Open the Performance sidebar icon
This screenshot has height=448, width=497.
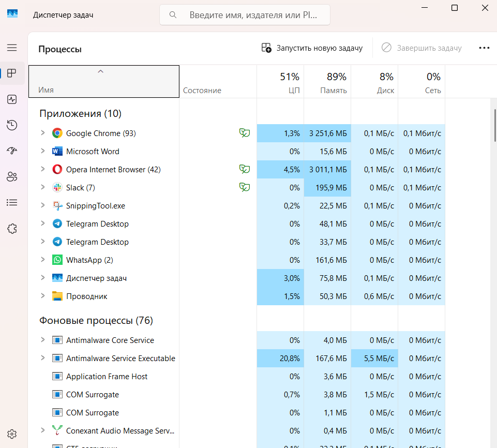tap(12, 99)
